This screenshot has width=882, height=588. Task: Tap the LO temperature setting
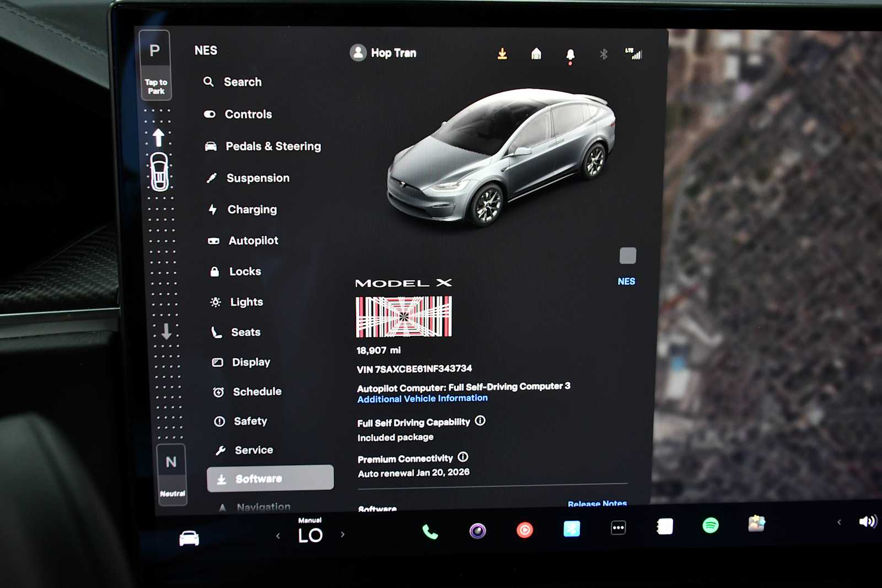coord(310,536)
